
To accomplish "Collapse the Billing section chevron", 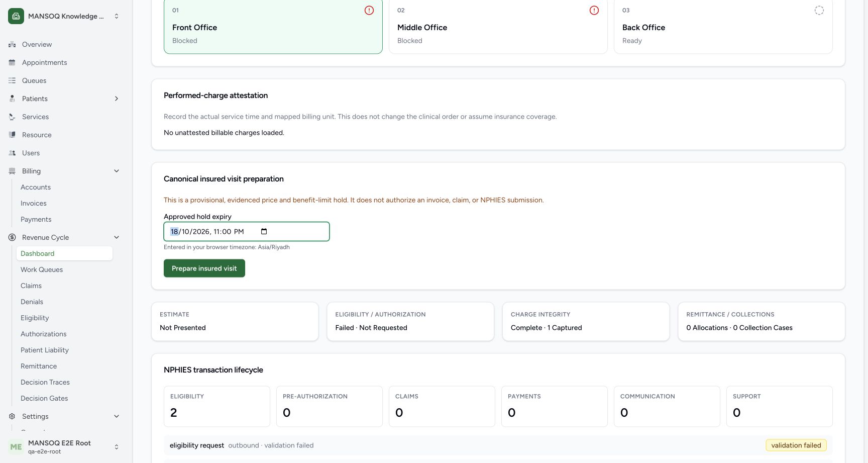I will (x=117, y=171).
